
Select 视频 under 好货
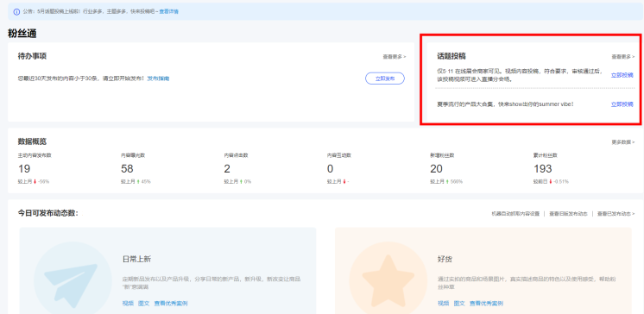pyautogui.click(x=443, y=304)
